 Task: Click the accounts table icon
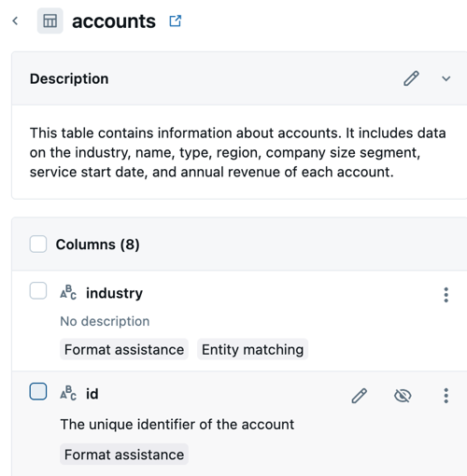click(x=50, y=21)
